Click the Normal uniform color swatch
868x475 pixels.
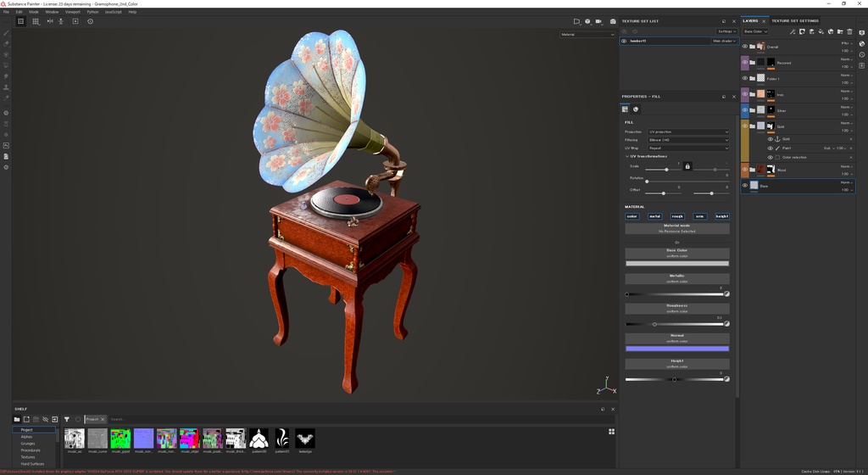677,349
